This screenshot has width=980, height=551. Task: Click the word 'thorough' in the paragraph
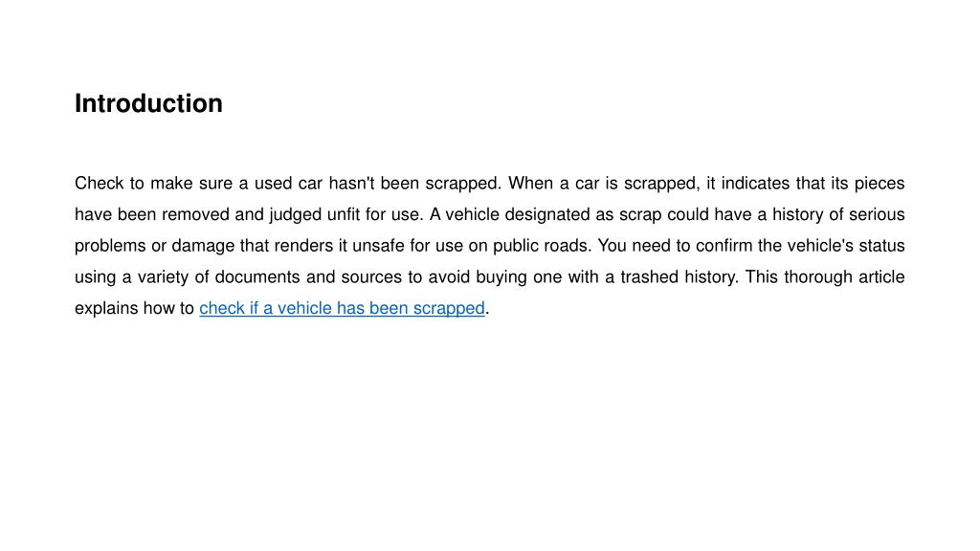[x=818, y=277]
